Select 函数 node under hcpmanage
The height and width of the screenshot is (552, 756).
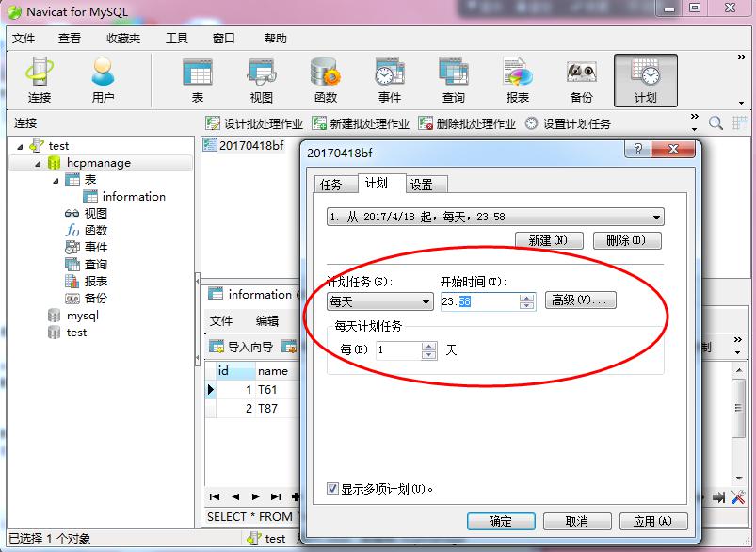click(86, 230)
